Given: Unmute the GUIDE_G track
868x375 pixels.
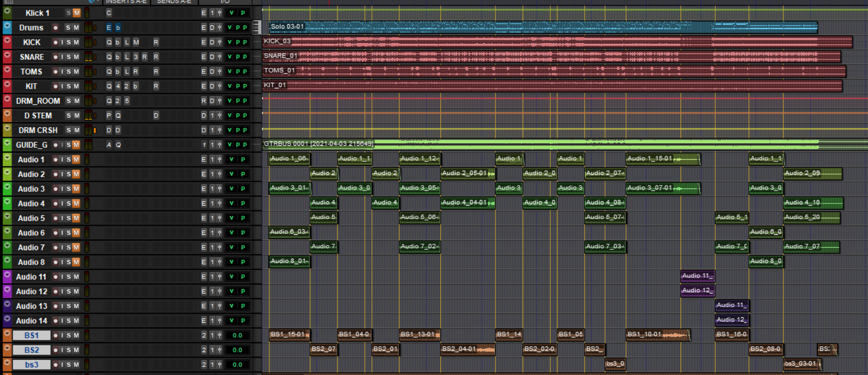Looking at the screenshot, I should 76,145.
